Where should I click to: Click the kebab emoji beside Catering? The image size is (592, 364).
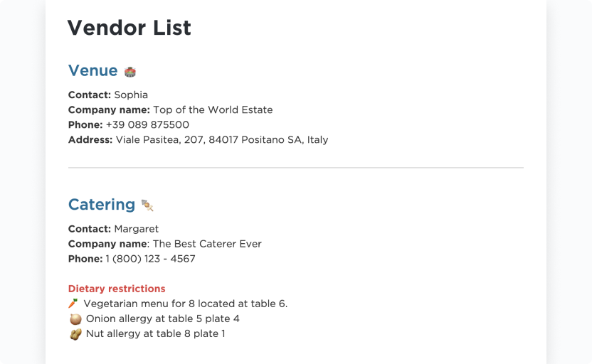click(147, 205)
